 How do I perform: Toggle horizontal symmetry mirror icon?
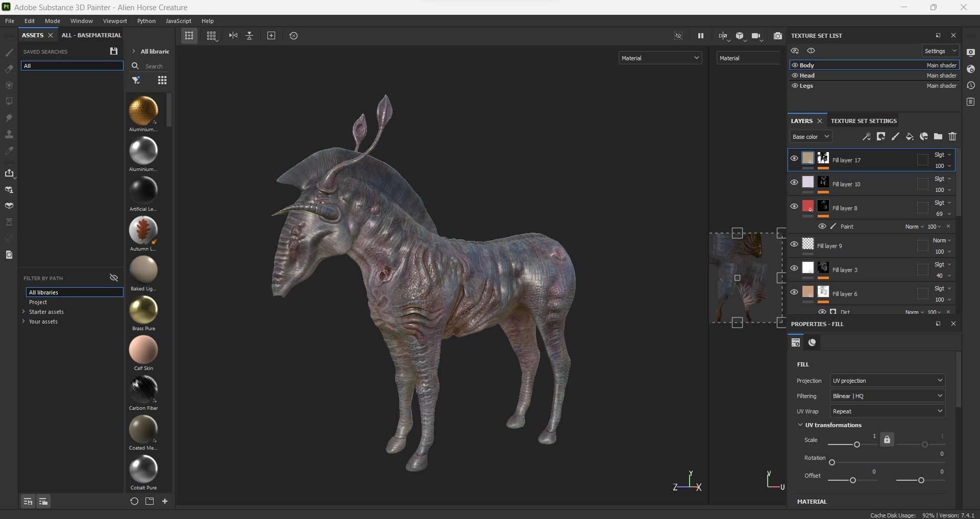point(233,36)
